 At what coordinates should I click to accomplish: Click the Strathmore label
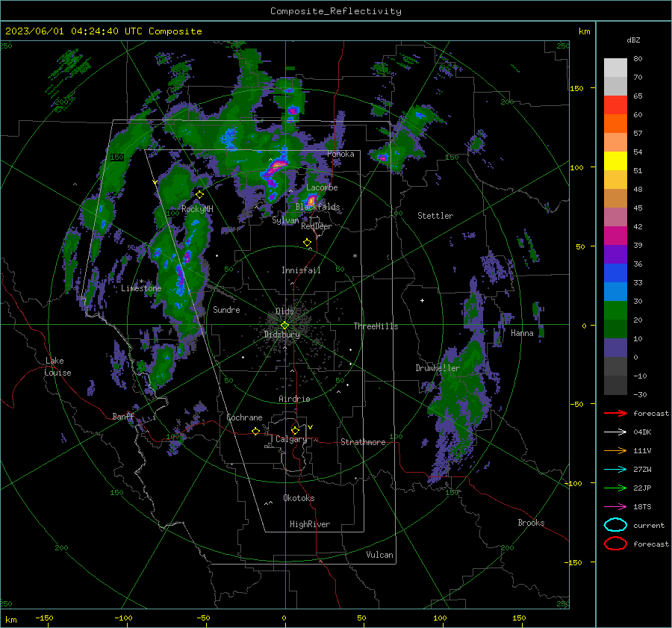click(363, 442)
